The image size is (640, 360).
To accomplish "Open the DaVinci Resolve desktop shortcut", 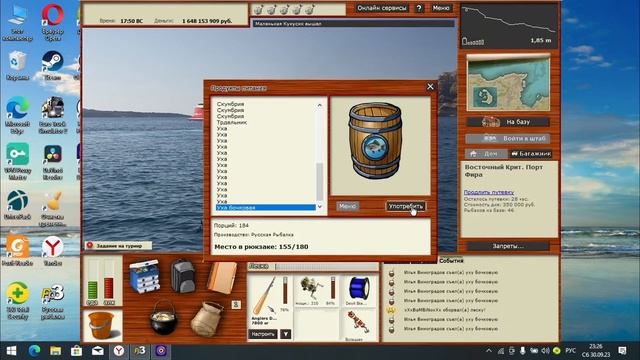I will pyautogui.click(x=53, y=162).
